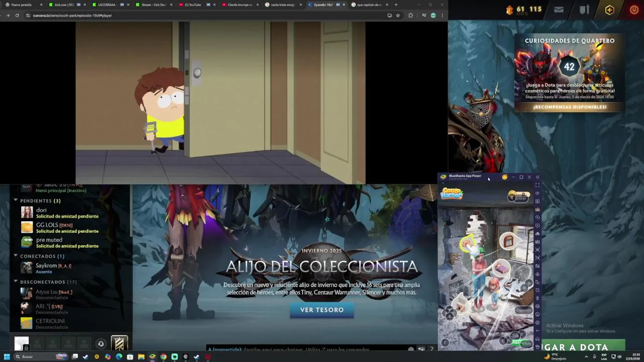Select offline friend CETRIOLINI
This screenshot has width=644, height=362.
(x=70, y=323)
